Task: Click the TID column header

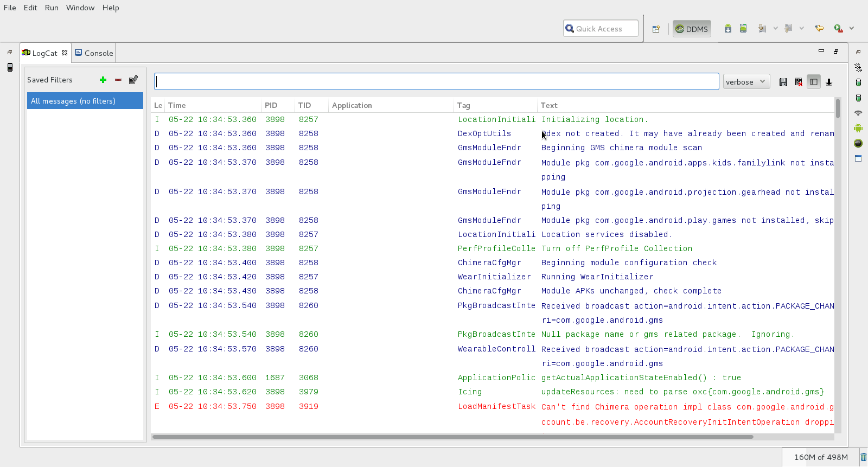Action: (x=312, y=105)
